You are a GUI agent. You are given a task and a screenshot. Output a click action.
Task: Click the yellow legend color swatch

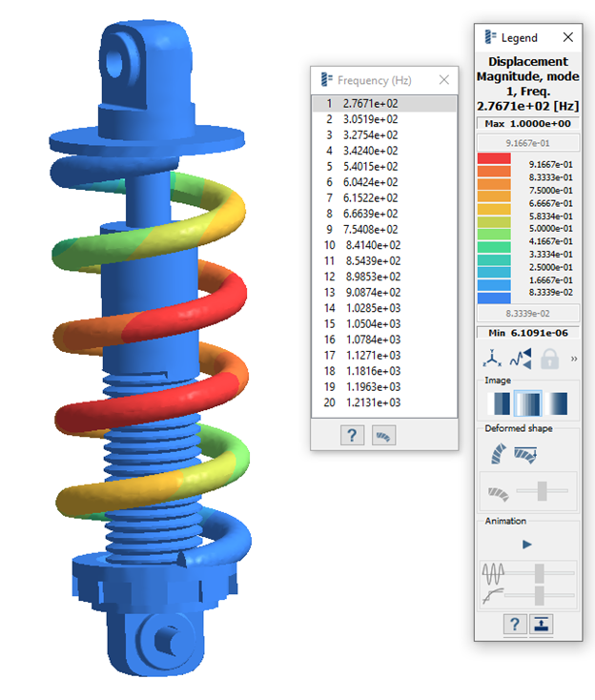click(x=494, y=209)
